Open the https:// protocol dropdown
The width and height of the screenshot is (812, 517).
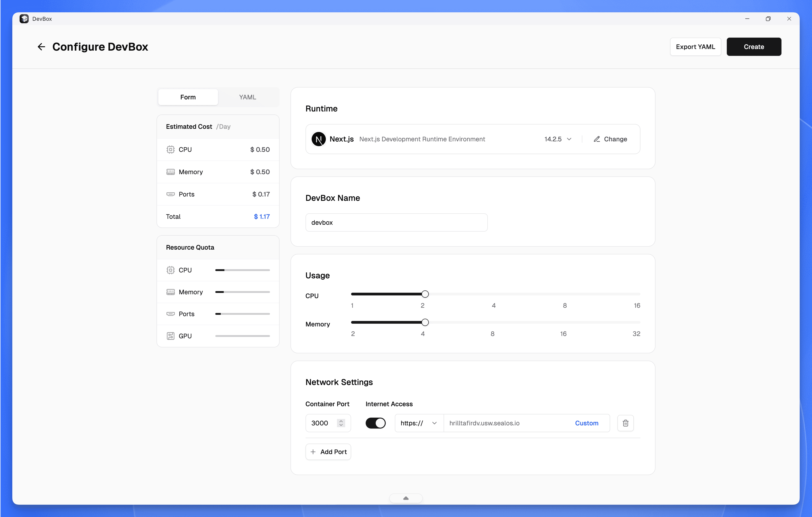click(419, 423)
